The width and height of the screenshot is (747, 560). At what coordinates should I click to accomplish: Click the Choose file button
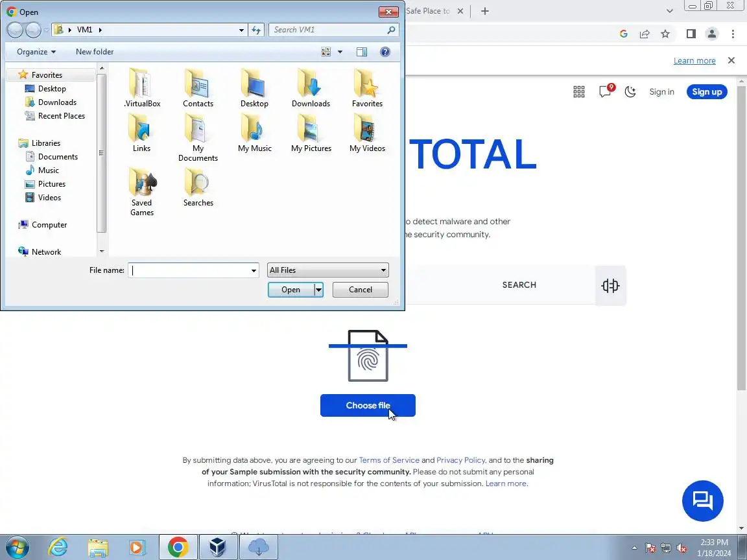[x=368, y=405]
